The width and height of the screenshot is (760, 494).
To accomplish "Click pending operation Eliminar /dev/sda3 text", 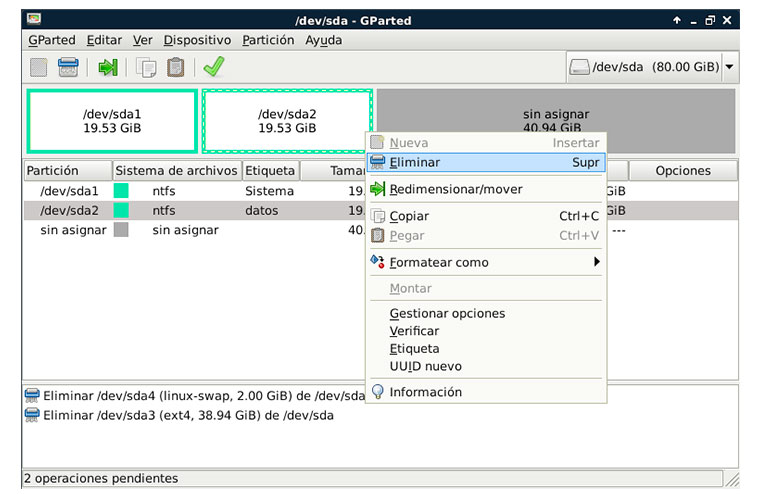I will [x=189, y=415].
